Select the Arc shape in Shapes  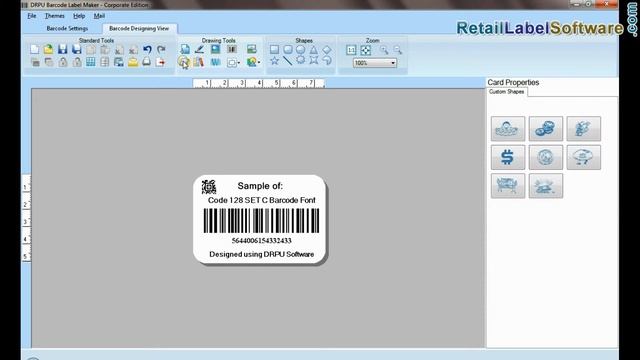click(327, 61)
